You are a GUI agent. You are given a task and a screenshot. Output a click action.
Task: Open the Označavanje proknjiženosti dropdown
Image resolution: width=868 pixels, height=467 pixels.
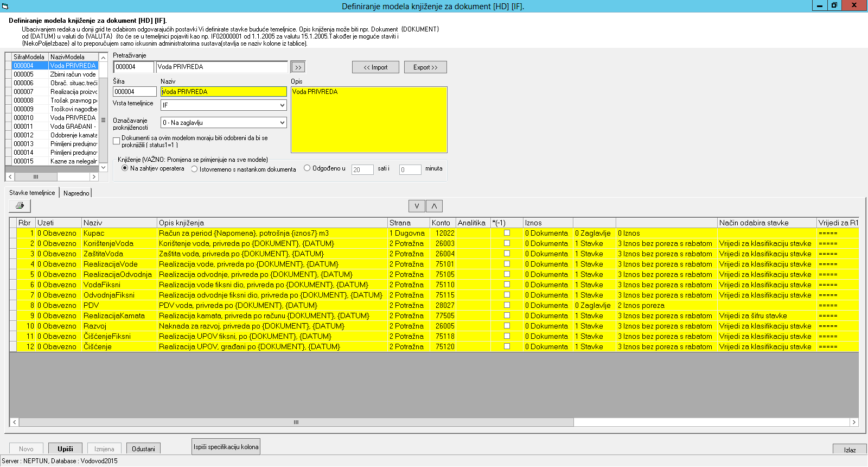(x=282, y=123)
